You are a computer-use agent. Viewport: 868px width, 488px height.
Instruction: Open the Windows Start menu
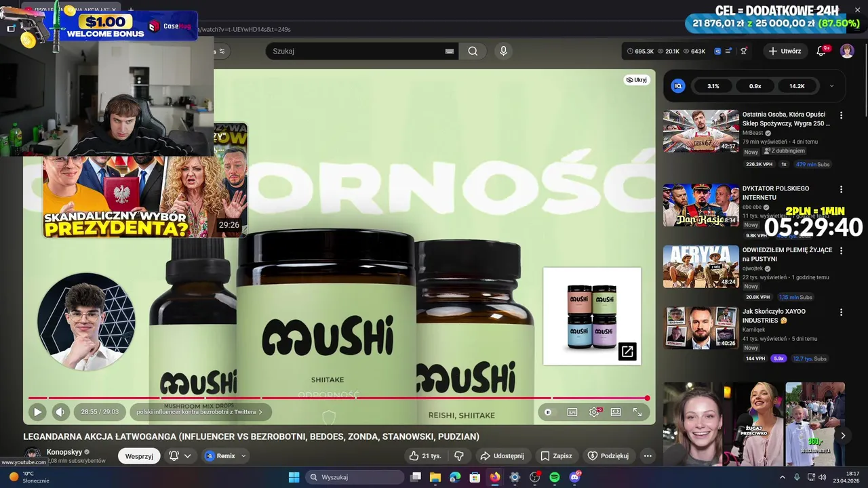click(294, 477)
